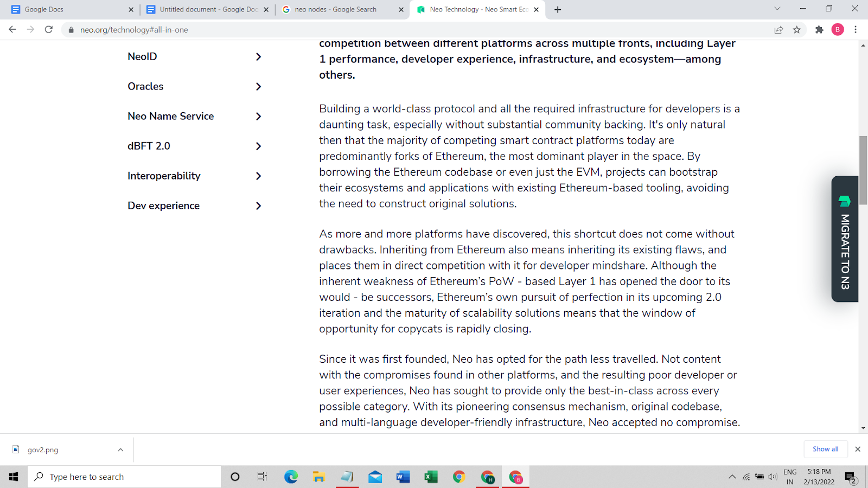The height and width of the screenshot is (488, 868).
Task: Close the Neo Technology tab
Action: pyautogui.click(x=536, y=9)
